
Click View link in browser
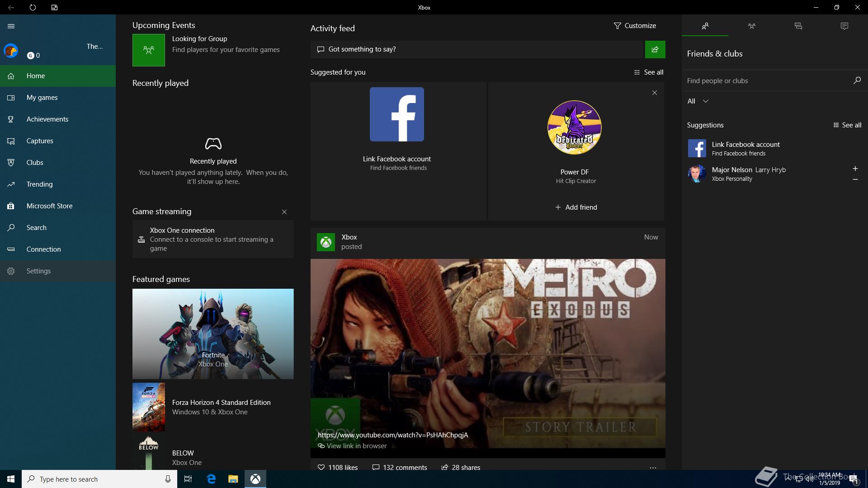[356, 446]
